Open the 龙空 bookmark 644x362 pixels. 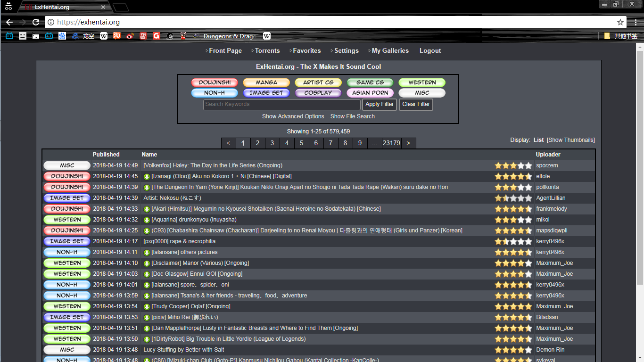pos(83,36)
